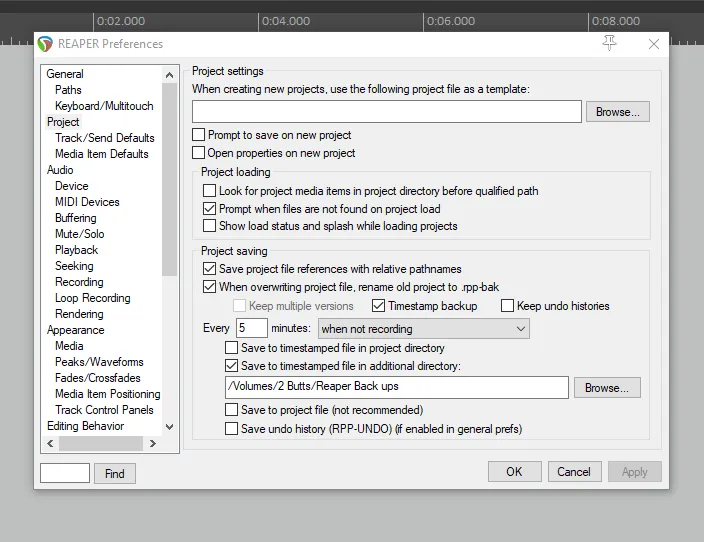Click the category list vertical scrollbar thumb
The height and width of the screenshot is (542, 704).
(169, 179)
